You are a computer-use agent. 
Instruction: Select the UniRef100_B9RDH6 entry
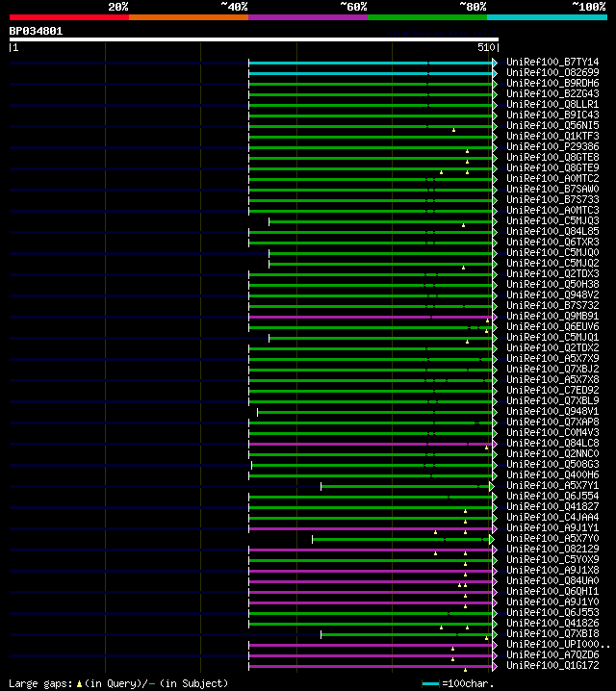tap(552, 84)
